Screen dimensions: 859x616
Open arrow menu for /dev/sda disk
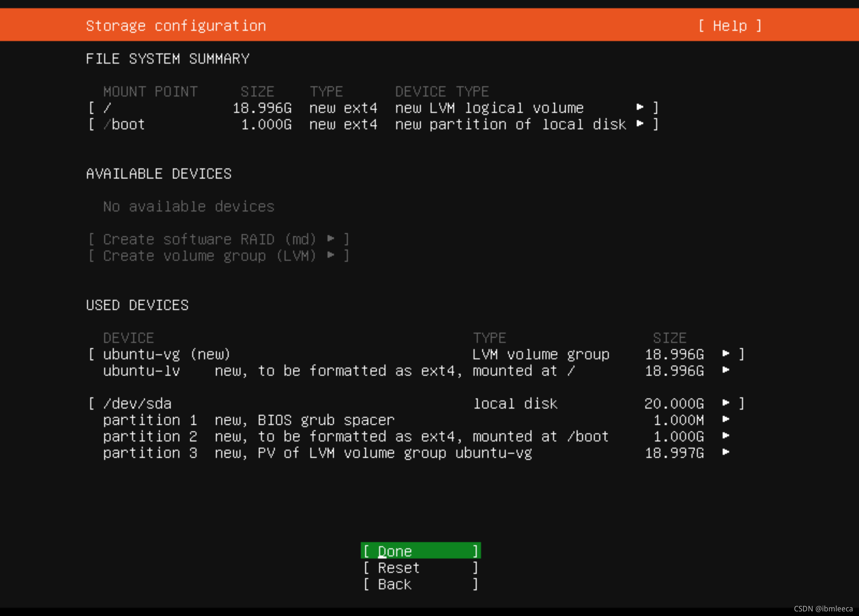(x=725, y=403)
